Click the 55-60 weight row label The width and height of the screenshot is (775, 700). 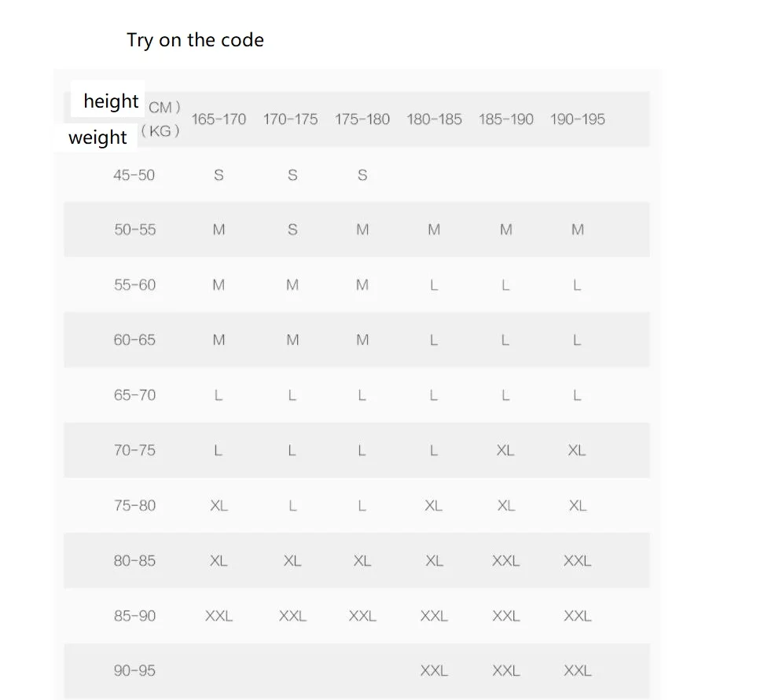click(134, 284)
